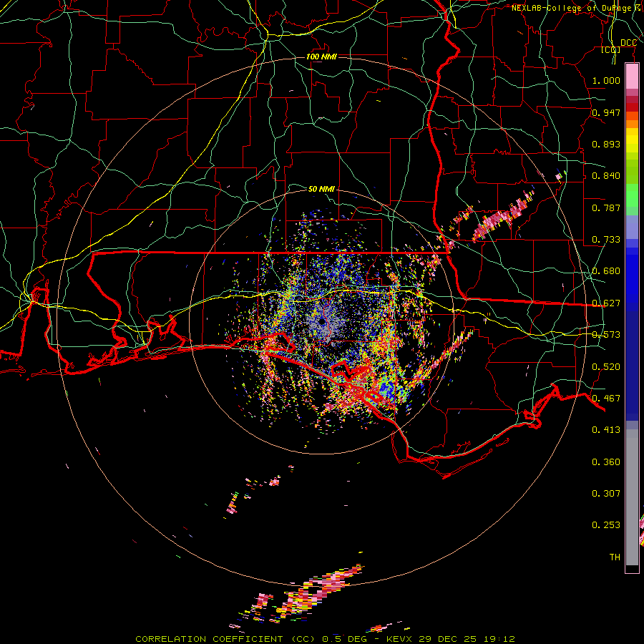Image resolution: width=644 pixels, height=644 pixels.
Task: Click the DCC label near the legend
Action: [x=628, y=43]
